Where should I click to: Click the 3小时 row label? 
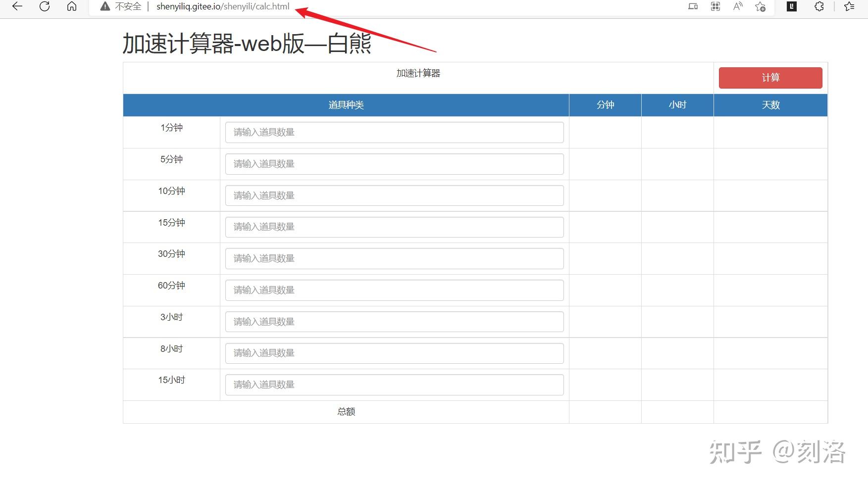pos(171,317)
